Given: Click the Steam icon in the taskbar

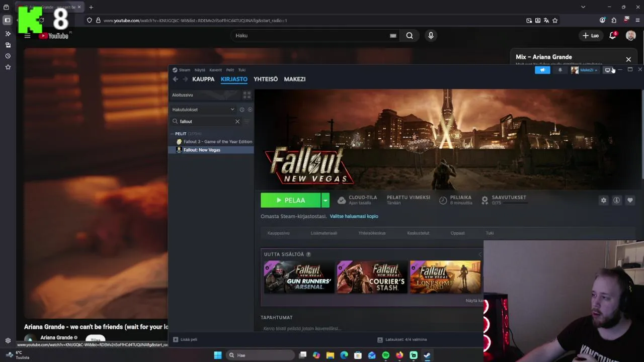Looking at the screenshot, I should [x=427, y=355].
